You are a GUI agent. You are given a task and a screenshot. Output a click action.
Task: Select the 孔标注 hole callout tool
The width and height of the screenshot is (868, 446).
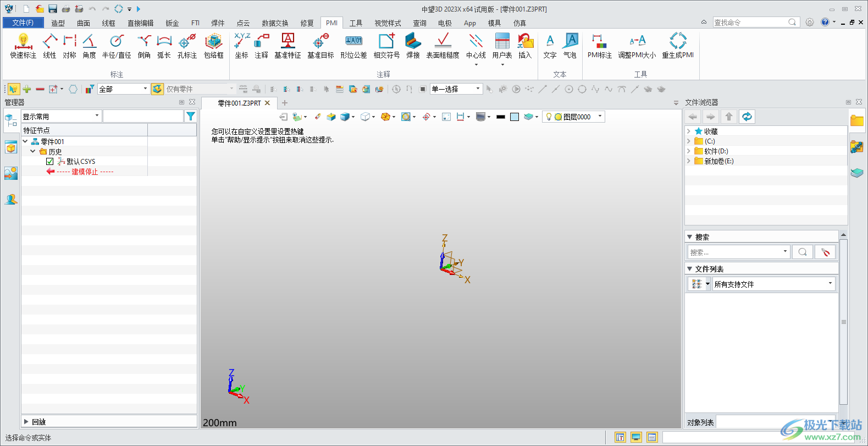[x=187, y=46]
